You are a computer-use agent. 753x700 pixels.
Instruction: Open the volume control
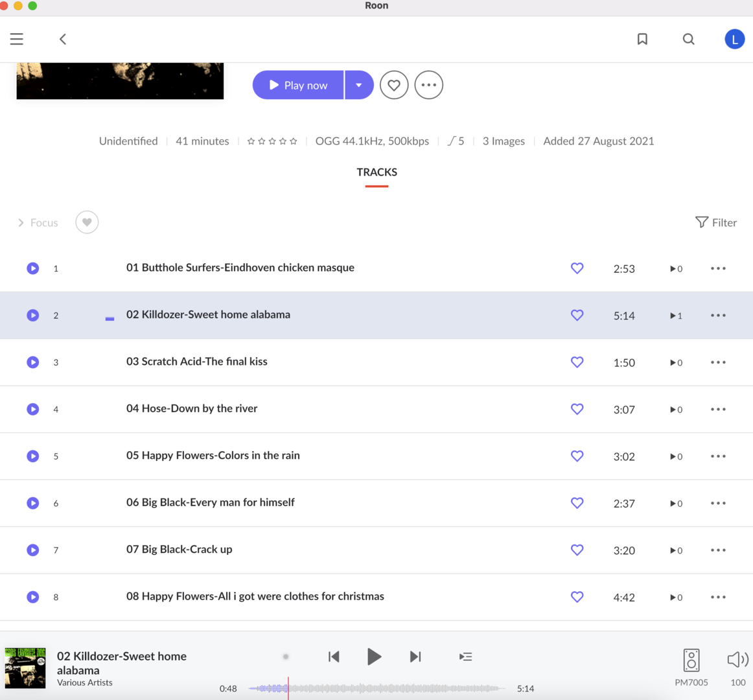coord(737,668)
